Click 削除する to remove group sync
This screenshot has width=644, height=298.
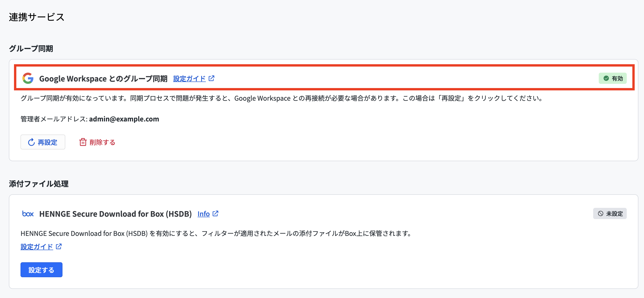tap(97, 142)
